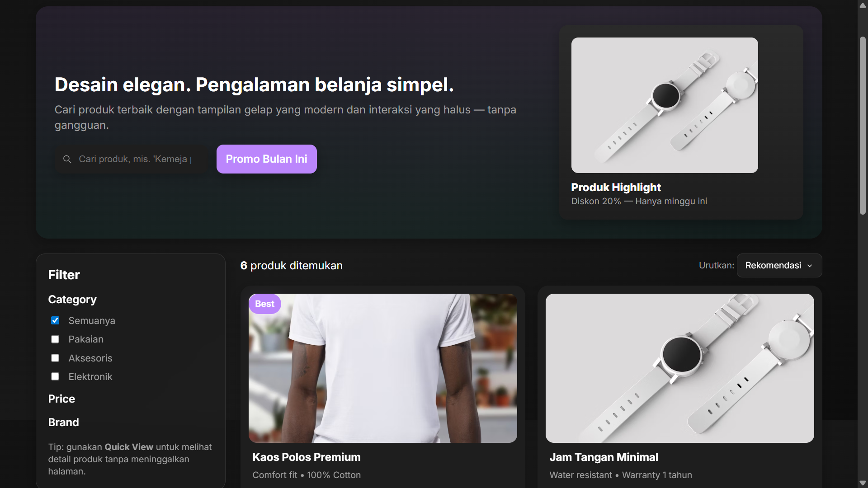Click the vertical page scrollbar thumb
Image resolution: width=868 pixels, height=488 pixels.
863,126
